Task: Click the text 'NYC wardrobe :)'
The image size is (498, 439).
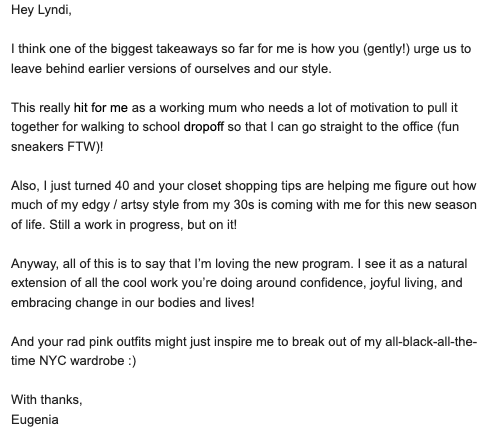Action: pyautogui.click(x=88, y=361)
